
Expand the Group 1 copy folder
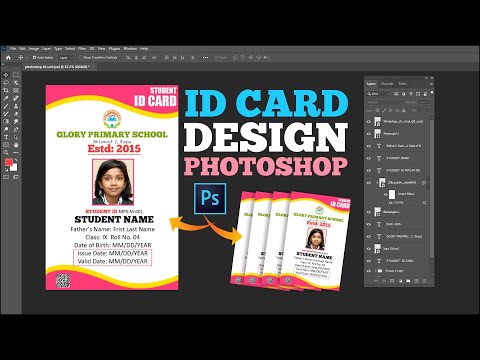click(x=375, y=271)
